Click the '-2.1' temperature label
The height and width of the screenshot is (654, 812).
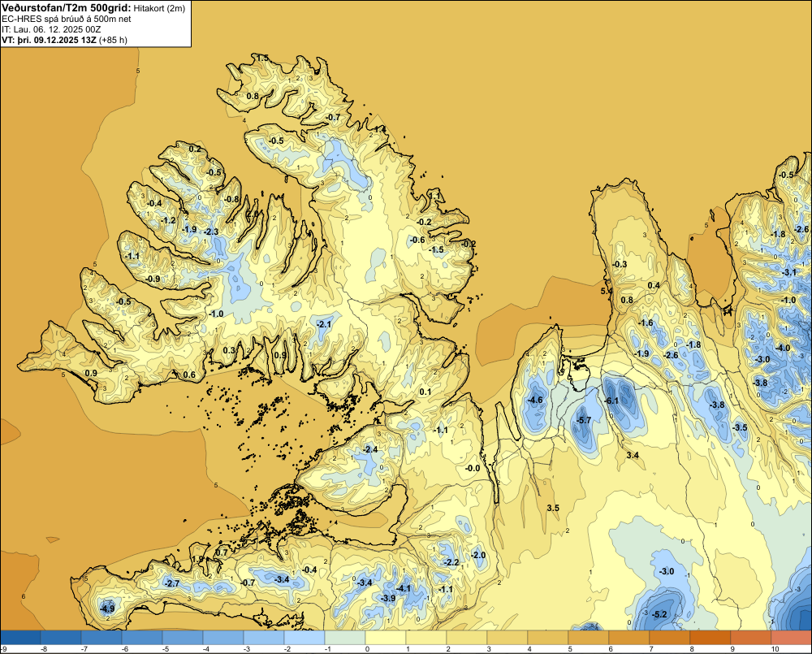[324, 324]
